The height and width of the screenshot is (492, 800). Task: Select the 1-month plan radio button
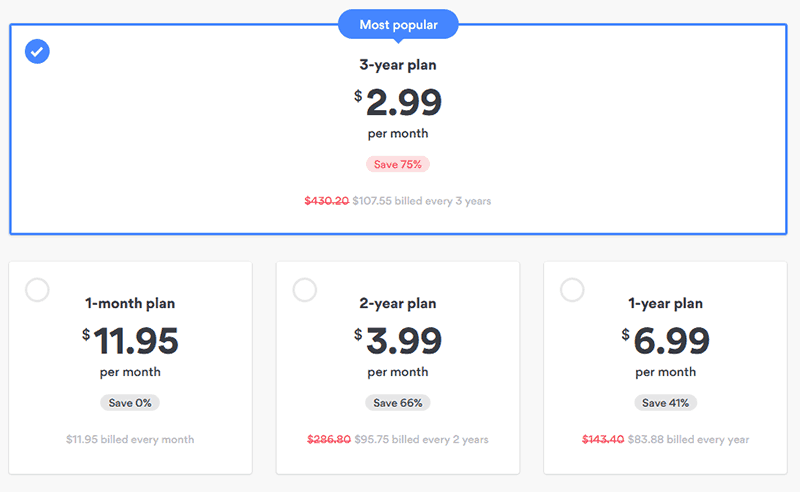tap(37, 290)
